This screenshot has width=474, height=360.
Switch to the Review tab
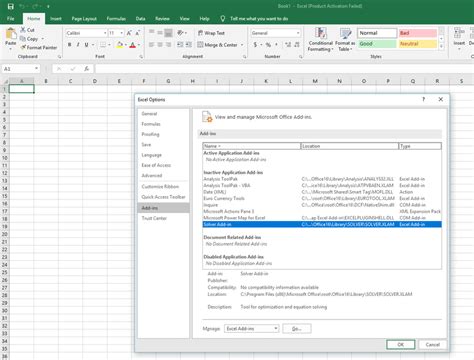click(x=162, y=19)
